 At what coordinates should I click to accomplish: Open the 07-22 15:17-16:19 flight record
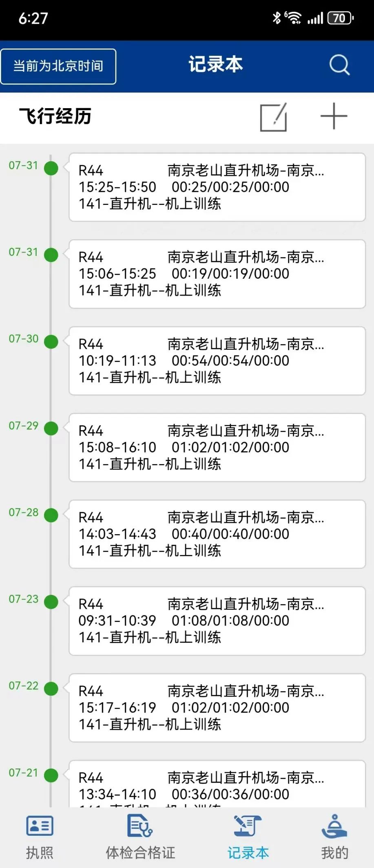[217, 708]
